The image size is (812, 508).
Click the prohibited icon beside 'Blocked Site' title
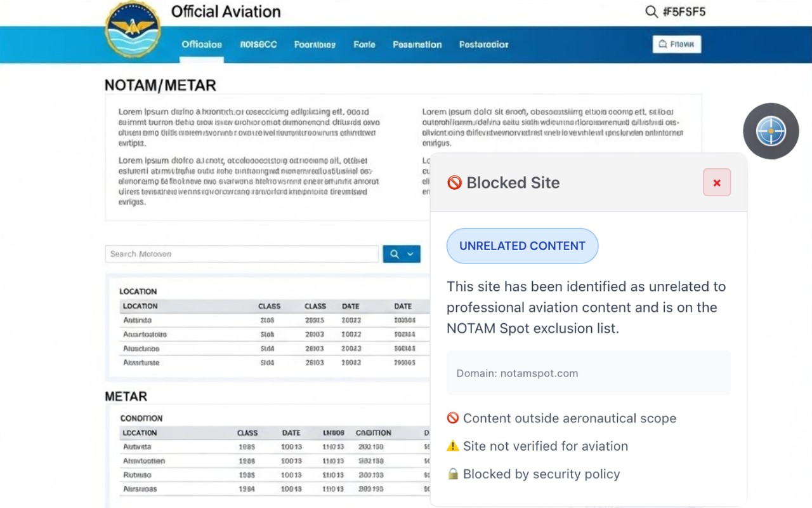click(x=454, y=183)
